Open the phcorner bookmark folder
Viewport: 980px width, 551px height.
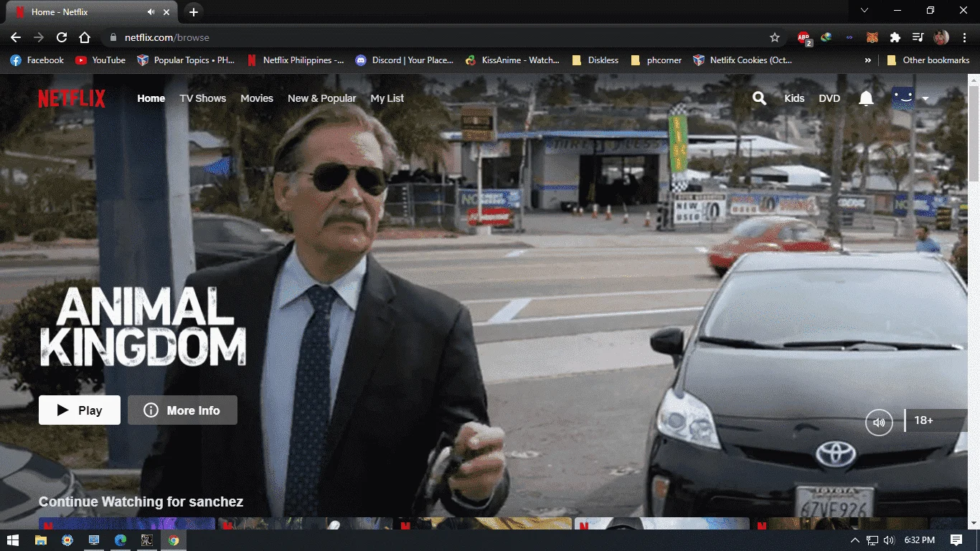[x=656, y=60]
